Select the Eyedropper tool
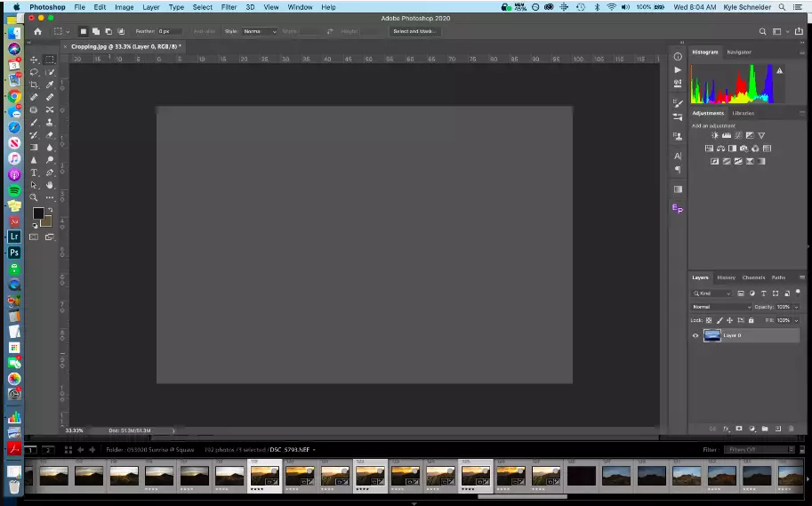Viewport: 812px width, 506px height. [x=50, y=84]
